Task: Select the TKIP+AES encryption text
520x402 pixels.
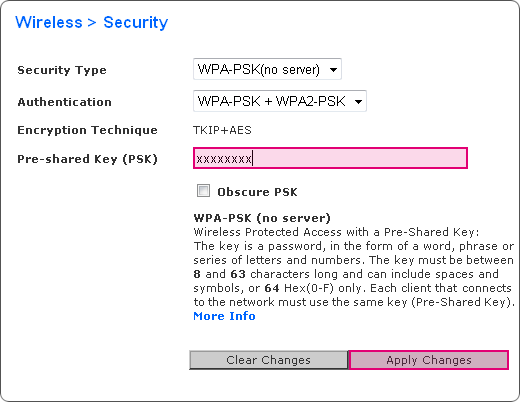Action: click(222, 130)
